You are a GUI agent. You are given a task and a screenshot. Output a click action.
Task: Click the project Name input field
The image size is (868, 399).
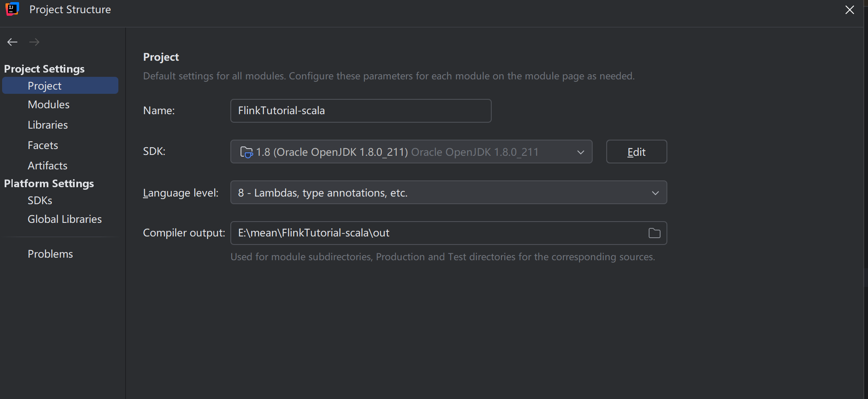pos(361,111)
